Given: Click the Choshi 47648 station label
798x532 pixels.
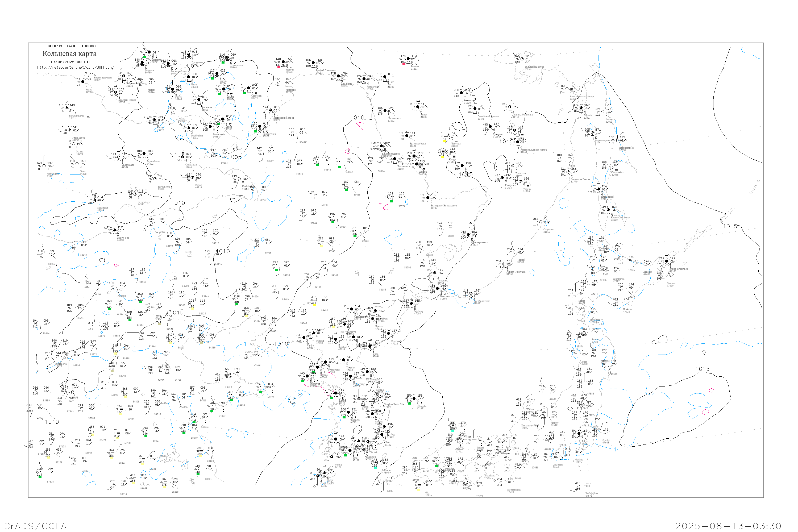Looking at the screenshot, I should pyautogui.click(x=606, y=441).
